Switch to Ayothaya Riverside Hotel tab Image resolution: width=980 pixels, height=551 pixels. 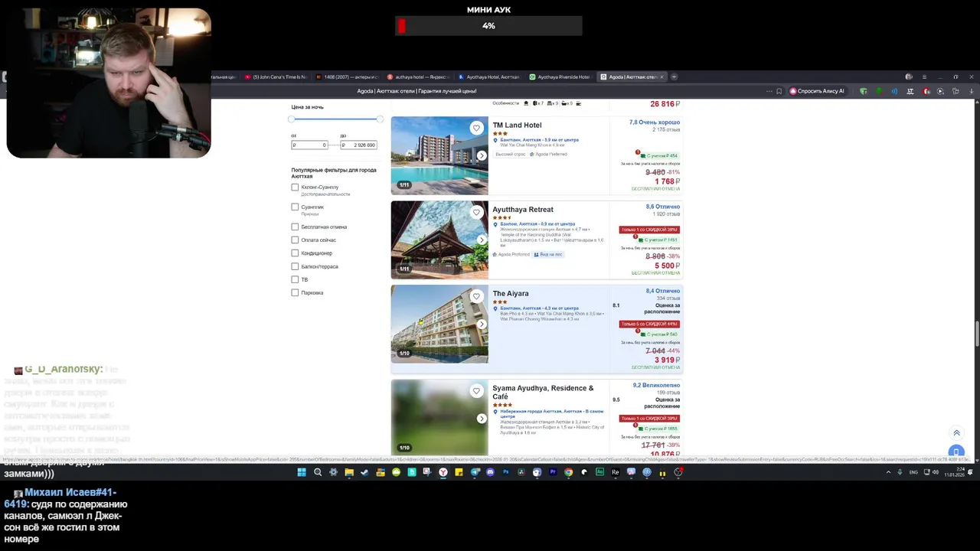561,77
